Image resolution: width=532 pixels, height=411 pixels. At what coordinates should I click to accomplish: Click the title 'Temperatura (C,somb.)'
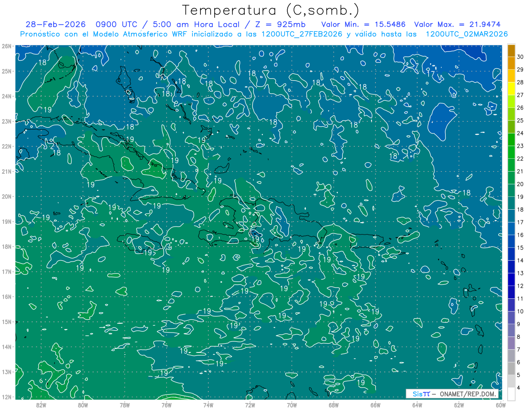(271, 11)
